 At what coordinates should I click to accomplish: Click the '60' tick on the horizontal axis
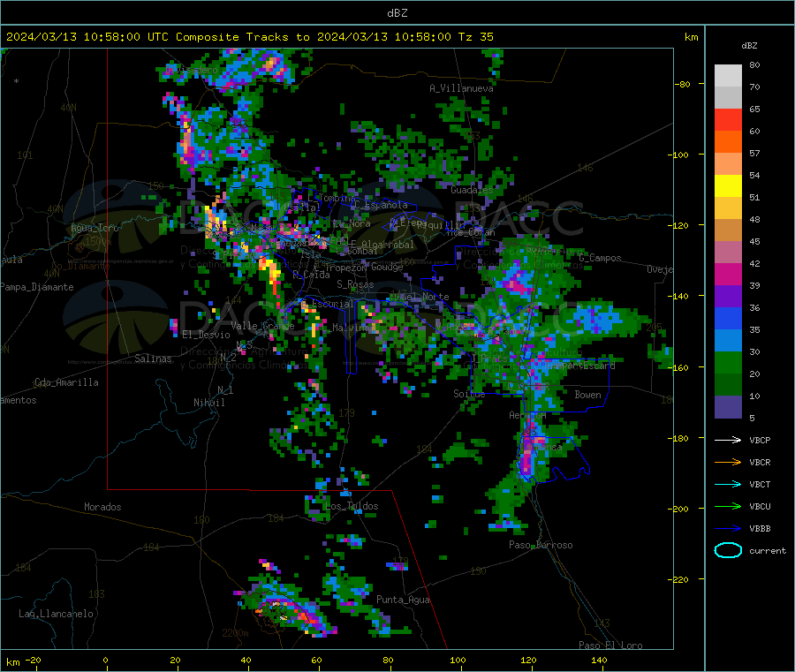pyautogui.click(x=316, y=660)
